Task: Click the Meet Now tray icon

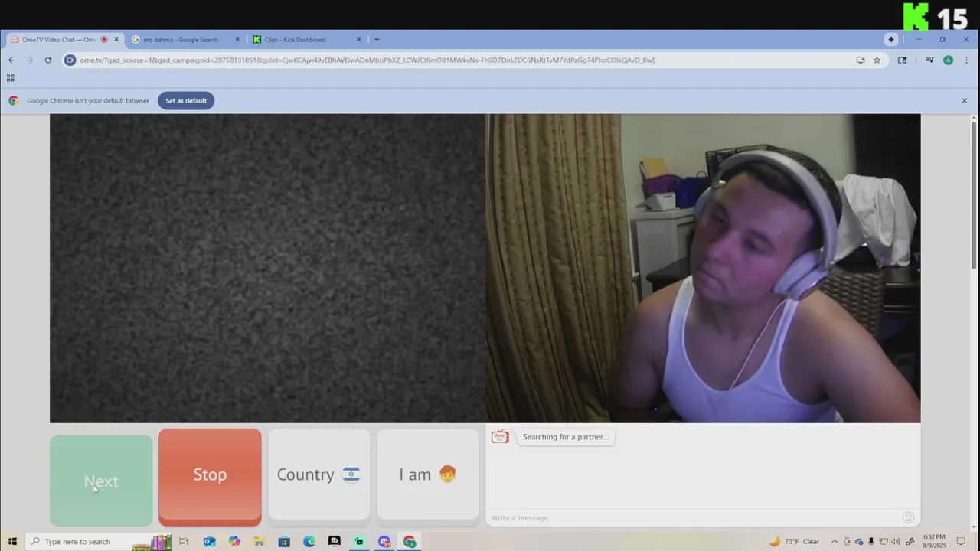Action: (x=847, y=542)
